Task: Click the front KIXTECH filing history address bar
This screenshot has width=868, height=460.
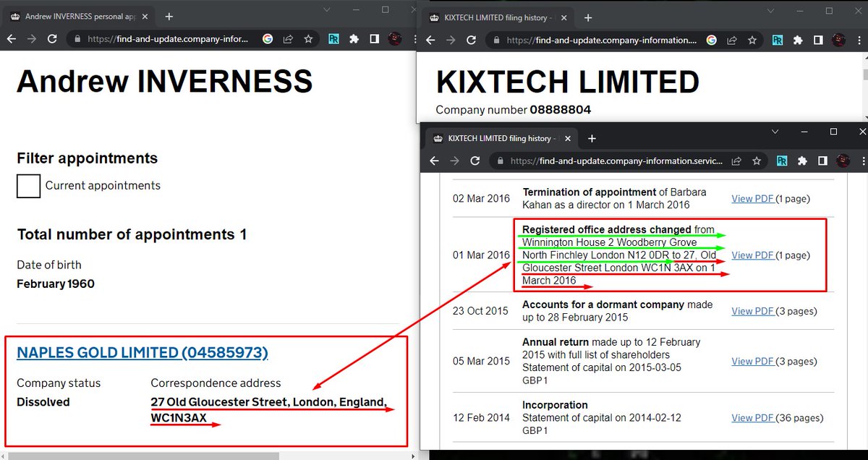Action: (x=616, y=161)
